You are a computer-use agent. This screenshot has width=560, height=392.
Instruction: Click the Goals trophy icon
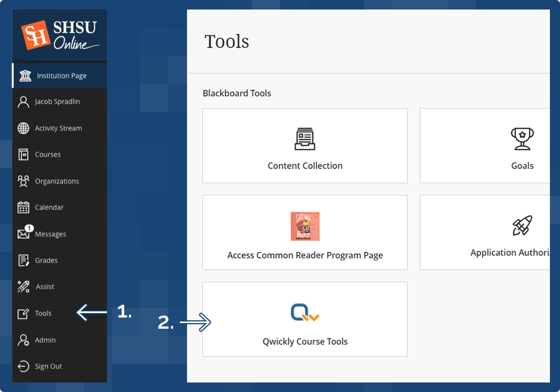[522, 139]
